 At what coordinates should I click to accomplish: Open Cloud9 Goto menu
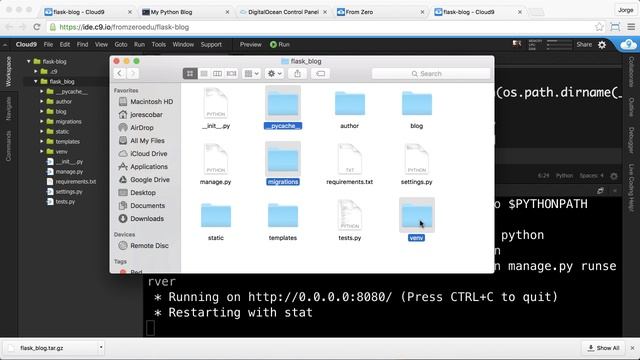point(121,44)
